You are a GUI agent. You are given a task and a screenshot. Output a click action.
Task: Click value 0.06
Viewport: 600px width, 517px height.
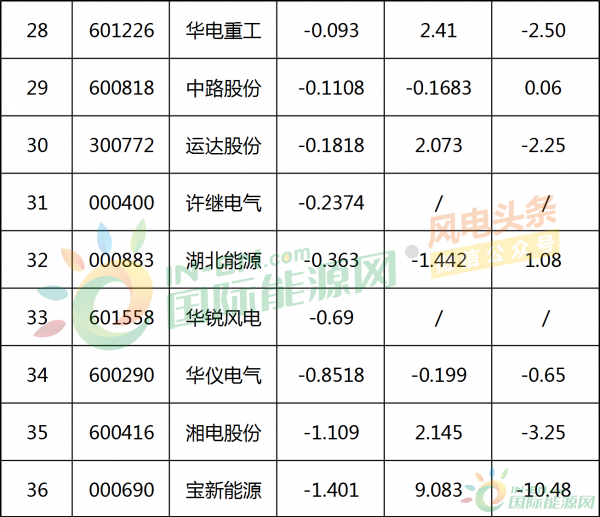(543, 88)
